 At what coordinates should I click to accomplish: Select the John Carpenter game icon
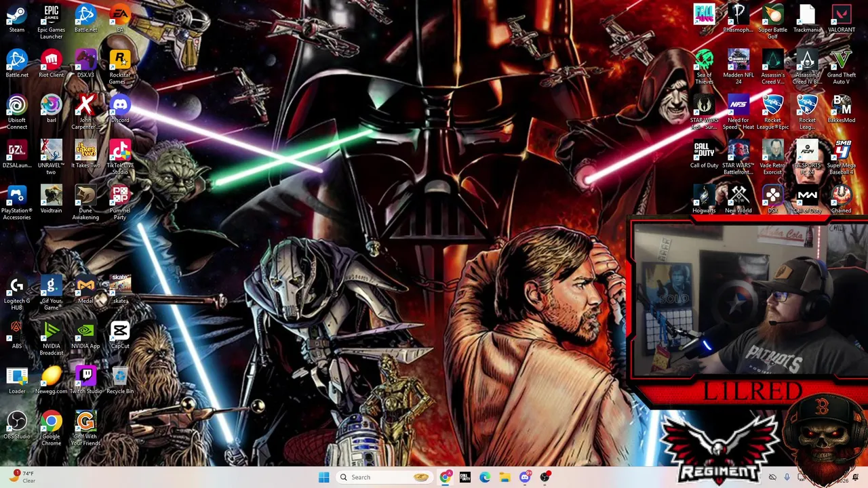pyautogui.click(x=85, y=113)
